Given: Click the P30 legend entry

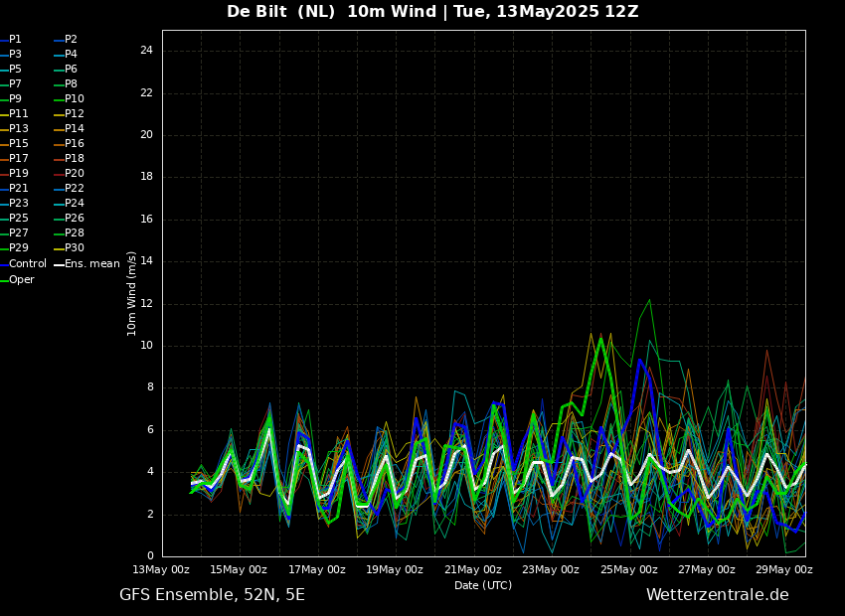Looking at the screenshot, I should (74, 248).
